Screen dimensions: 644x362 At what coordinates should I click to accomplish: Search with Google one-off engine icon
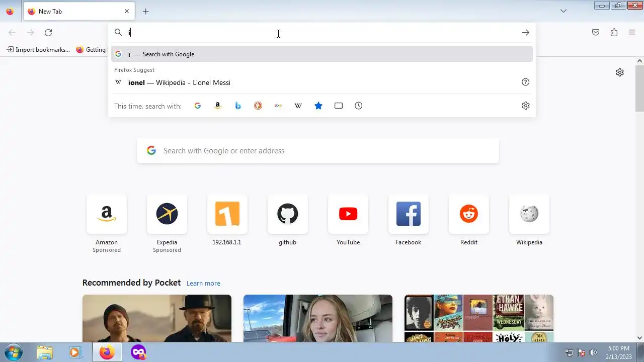[x=198, y=106]
